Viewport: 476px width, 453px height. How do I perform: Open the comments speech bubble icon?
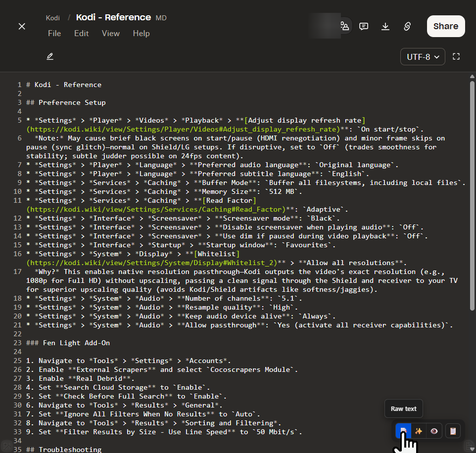pos(364,26)
